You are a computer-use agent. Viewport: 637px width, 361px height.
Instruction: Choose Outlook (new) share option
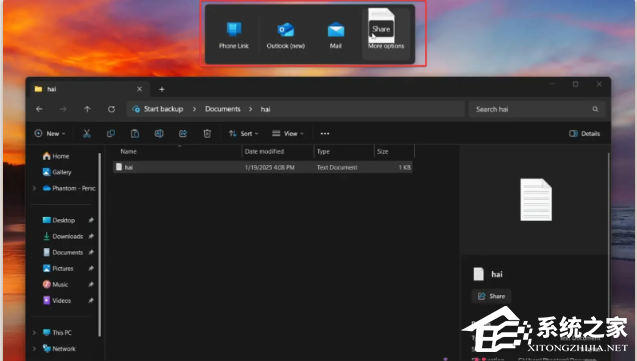tap(286, 36)
